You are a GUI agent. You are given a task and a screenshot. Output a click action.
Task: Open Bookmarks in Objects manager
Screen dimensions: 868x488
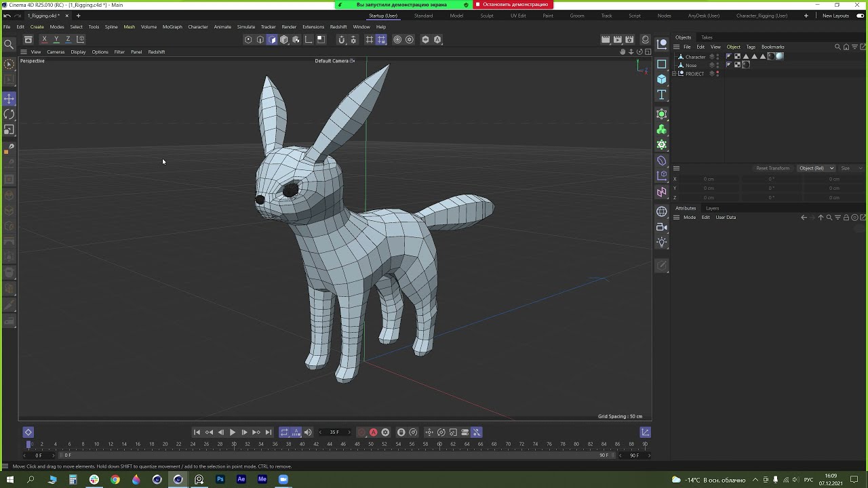[x=773, y=47]
